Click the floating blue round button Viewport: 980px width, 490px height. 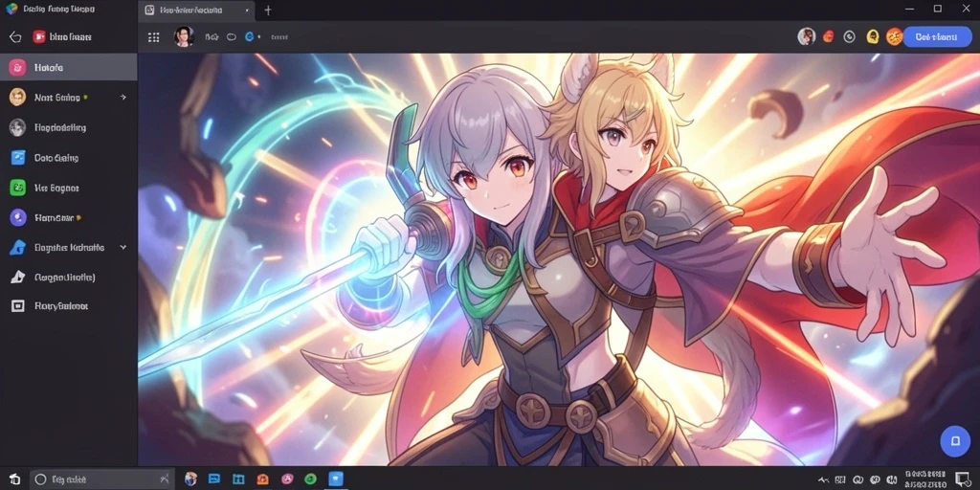coord(955,441)
